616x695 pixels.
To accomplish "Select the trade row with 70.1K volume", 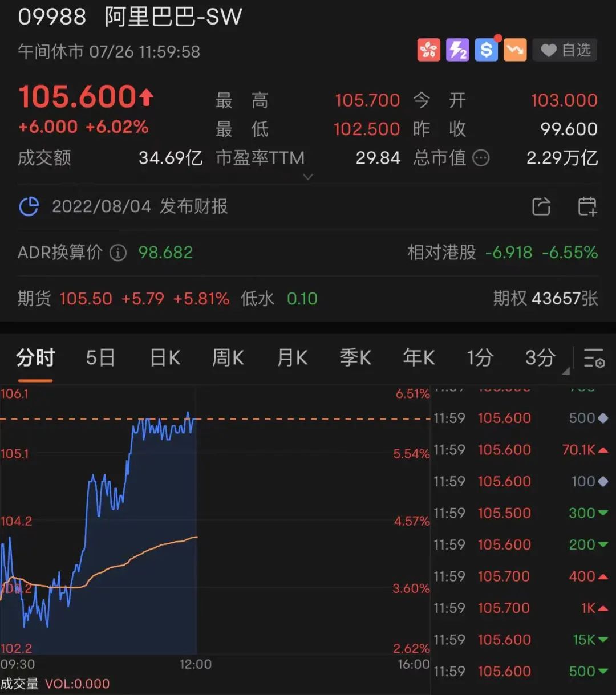I will pyautogui.click(x=521, y=450).
